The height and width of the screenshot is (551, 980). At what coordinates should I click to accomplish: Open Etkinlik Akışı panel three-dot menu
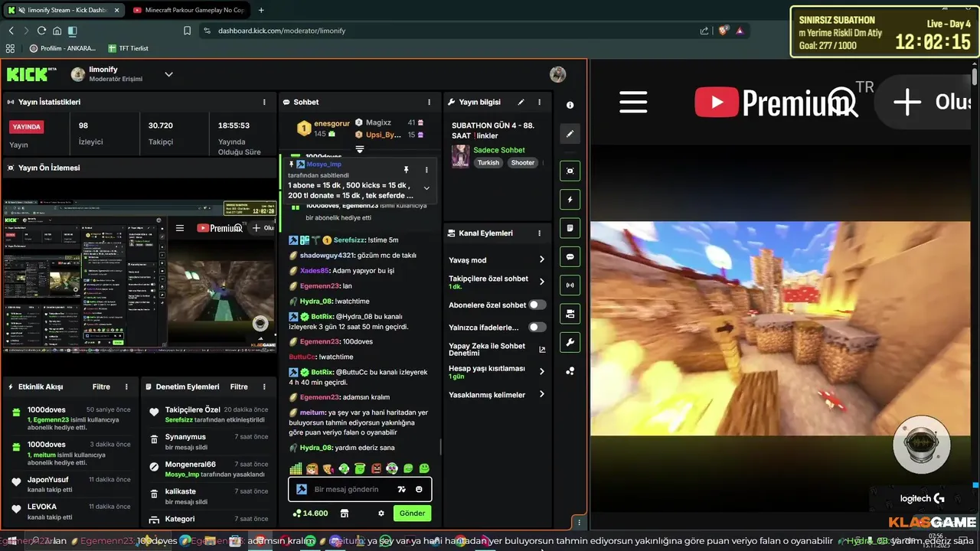pyautogui.click(x=126, y=386)
